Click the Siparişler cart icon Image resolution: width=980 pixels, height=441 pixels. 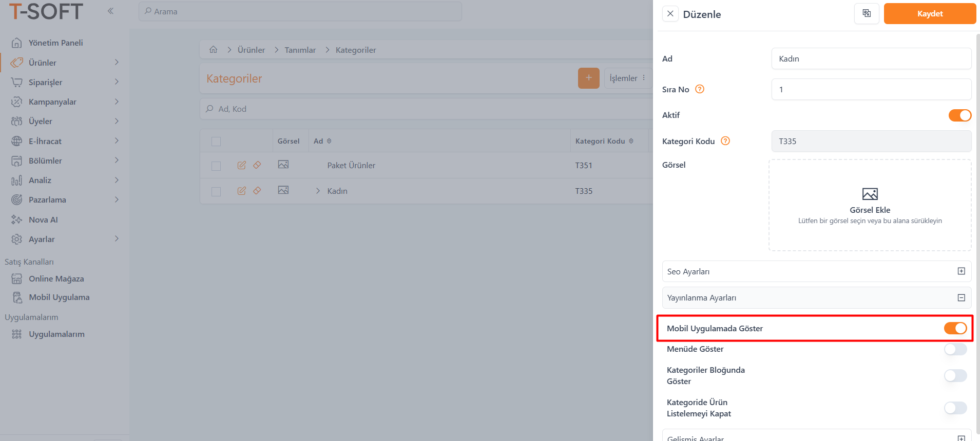(17, 82)
